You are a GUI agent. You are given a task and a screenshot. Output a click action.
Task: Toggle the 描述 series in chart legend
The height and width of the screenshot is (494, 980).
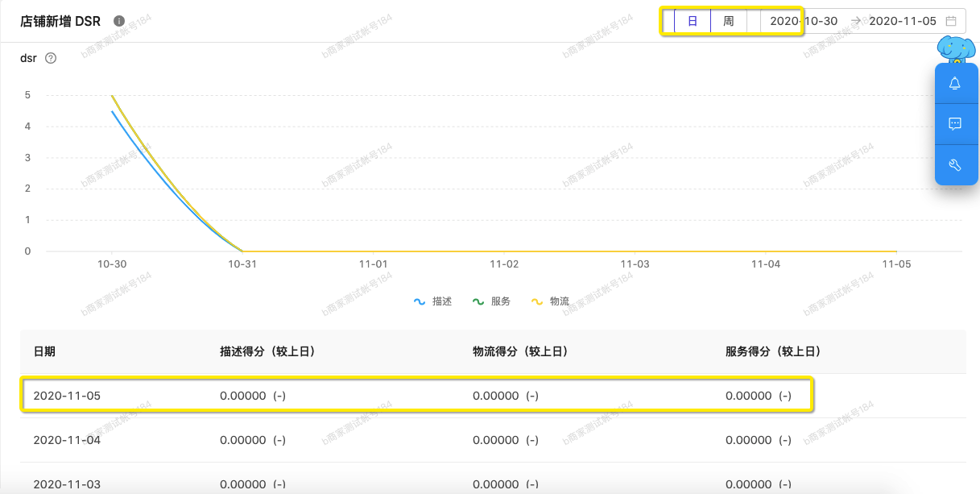(x=433, y=301)
